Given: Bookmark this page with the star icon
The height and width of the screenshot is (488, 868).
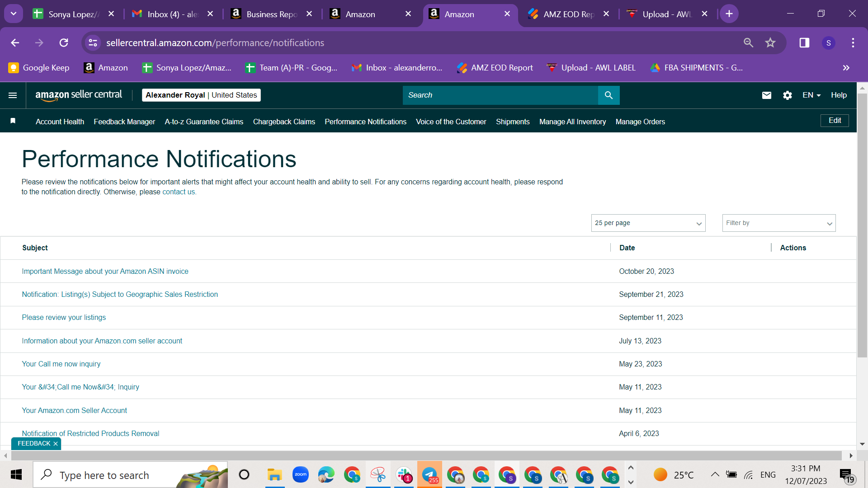Looking at the screenshot, I should click(770, 42).
